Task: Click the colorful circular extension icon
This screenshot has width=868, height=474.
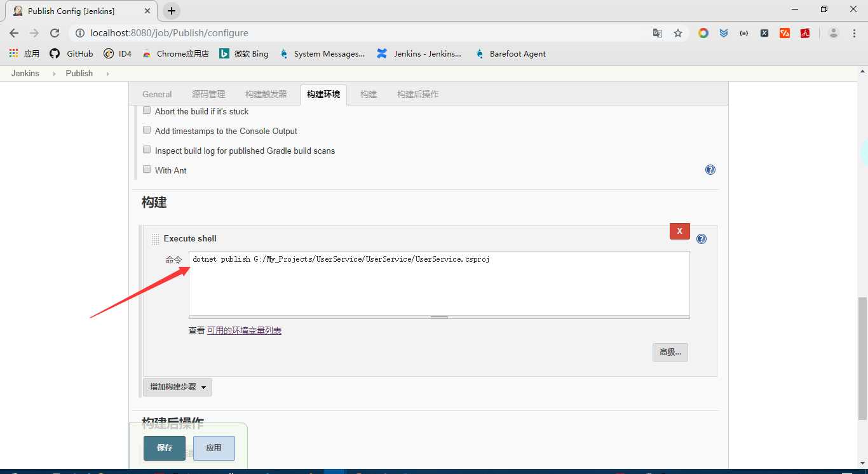Action: point(703,33)
